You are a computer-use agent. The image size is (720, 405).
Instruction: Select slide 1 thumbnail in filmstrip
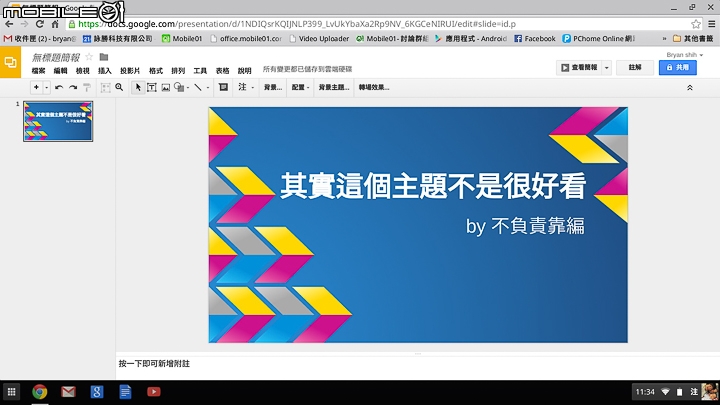(x=58, y=121)
